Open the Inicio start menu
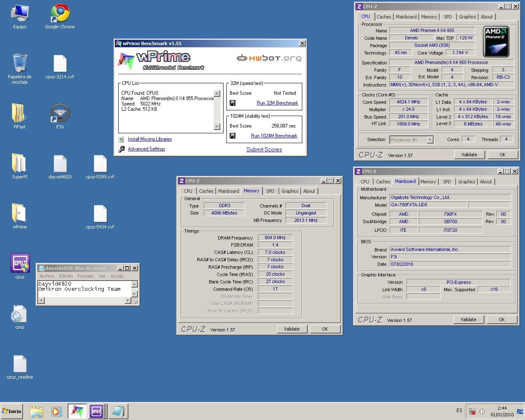The width and height of the screenshot is (525, 420). (x=11, y=411)
